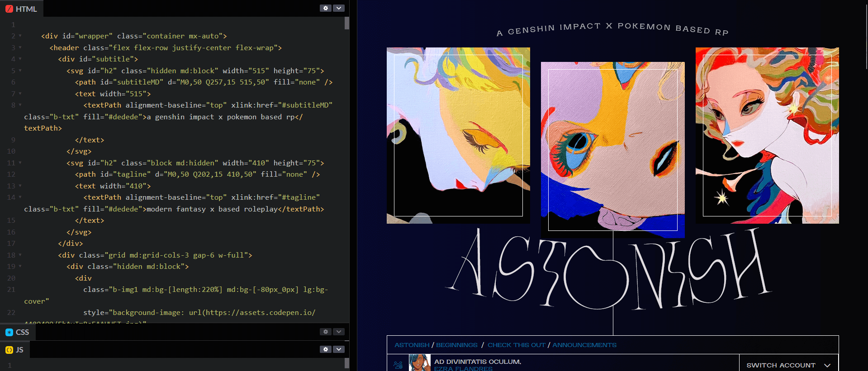Open CSS panel chevron dropdown

[339, 332]
